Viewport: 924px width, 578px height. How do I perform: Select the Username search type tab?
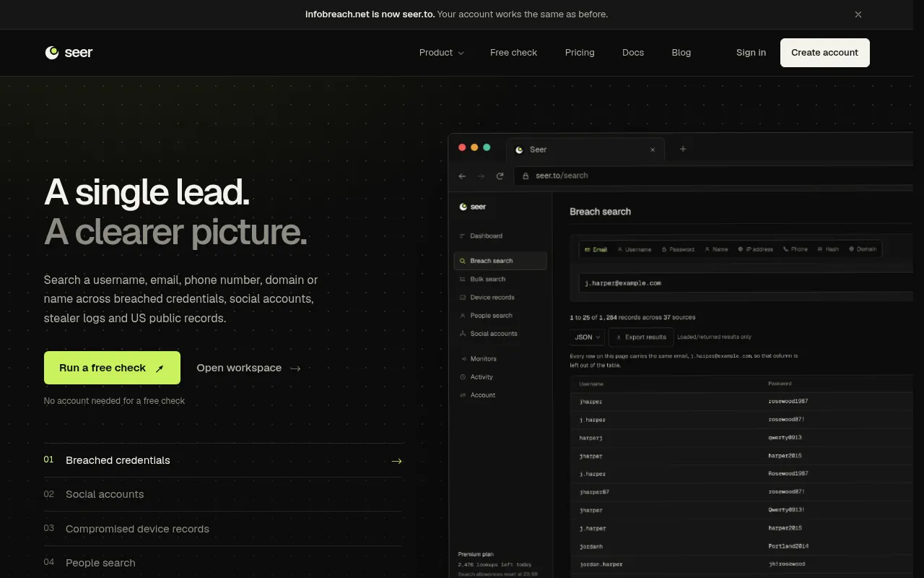pyautogui.click(x=634, y=249)
